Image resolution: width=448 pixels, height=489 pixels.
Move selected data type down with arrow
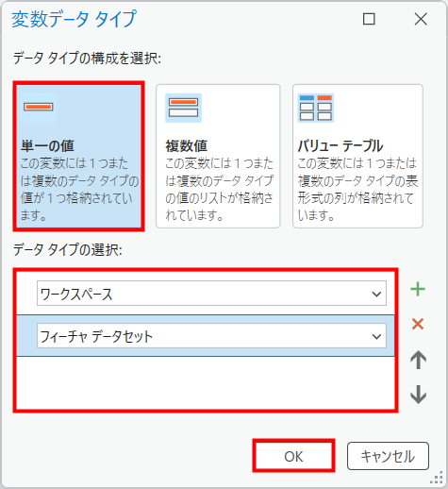pos(418,395)
